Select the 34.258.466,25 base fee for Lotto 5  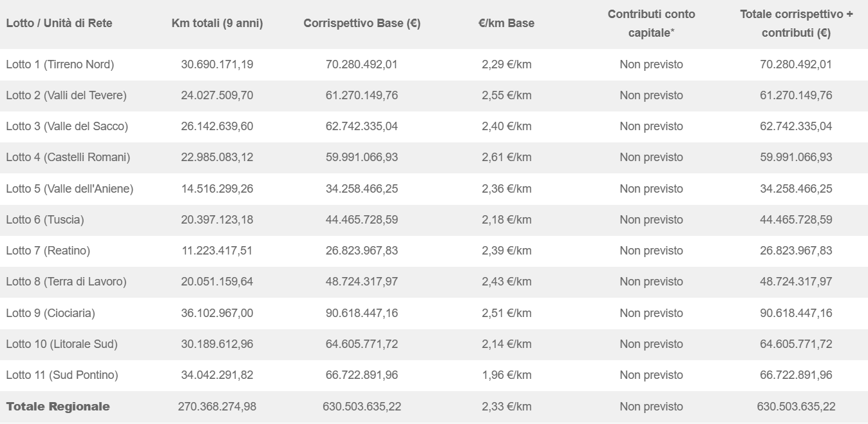tap(362, 189)
